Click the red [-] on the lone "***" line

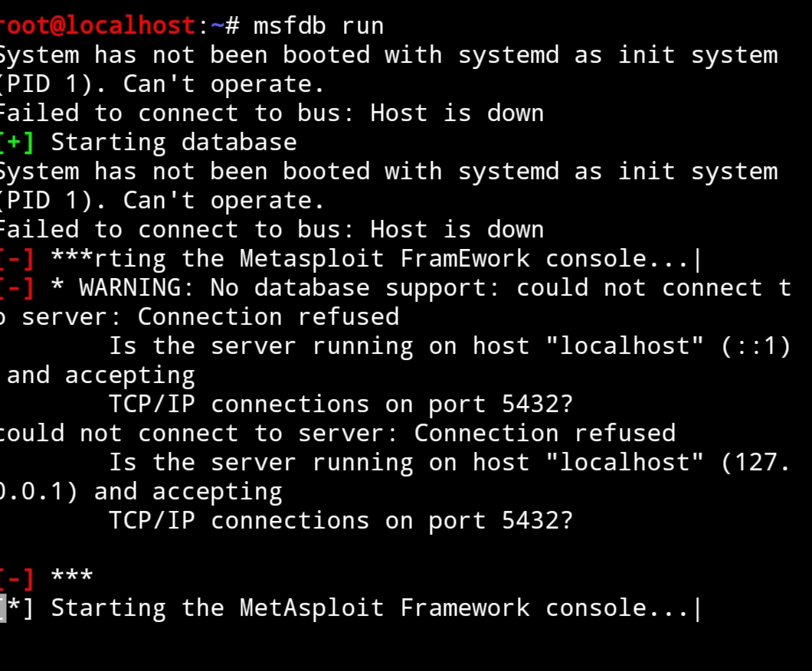(x=17, y=579)
